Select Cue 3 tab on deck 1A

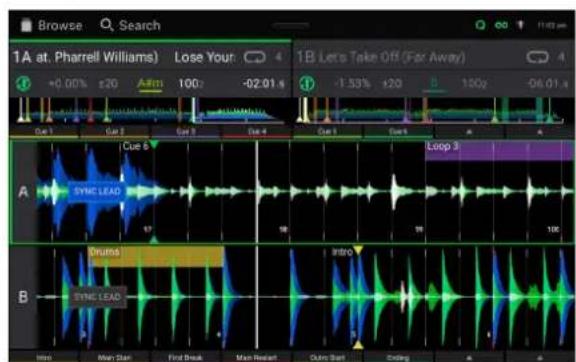pos(186,132)
